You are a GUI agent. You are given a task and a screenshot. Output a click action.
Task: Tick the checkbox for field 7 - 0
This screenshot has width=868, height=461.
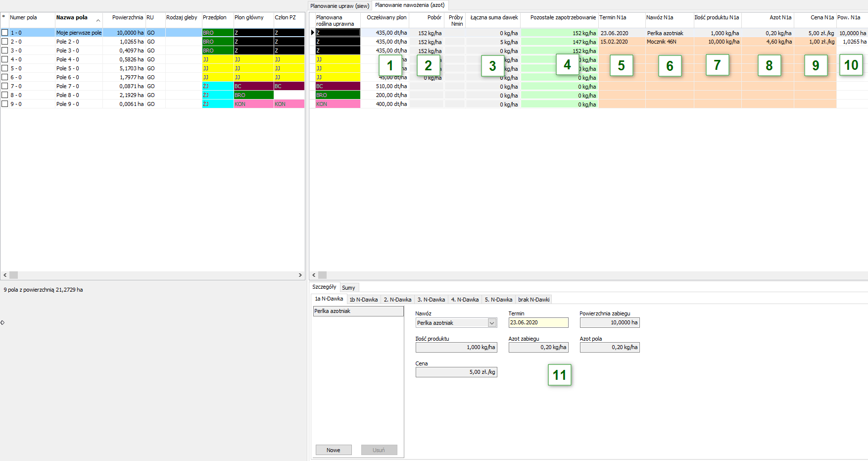pyautogui.click(x=5, y=86)
